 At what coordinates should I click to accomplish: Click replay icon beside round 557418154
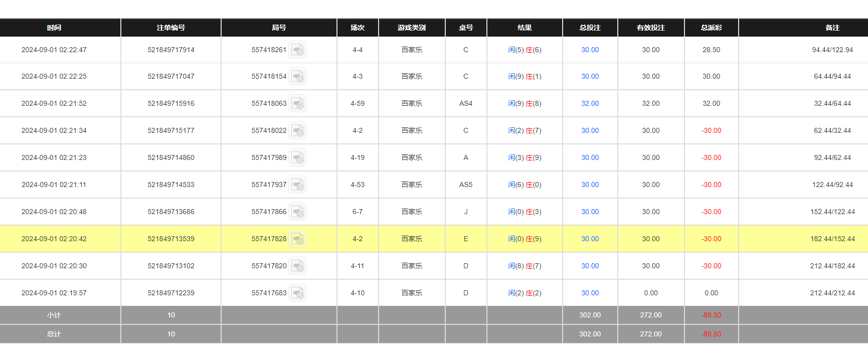pyautogui.click(x=298, y=77)
